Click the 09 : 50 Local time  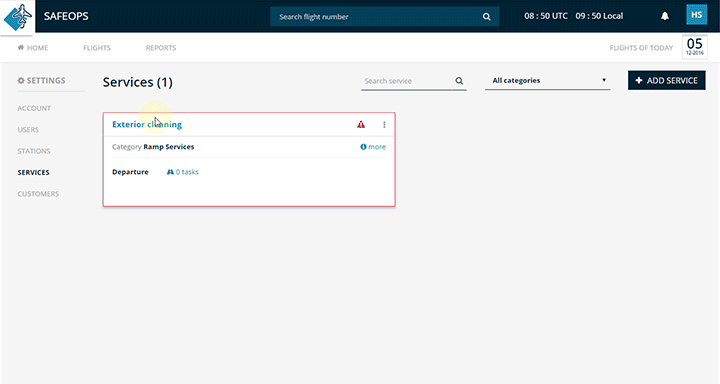599,16
